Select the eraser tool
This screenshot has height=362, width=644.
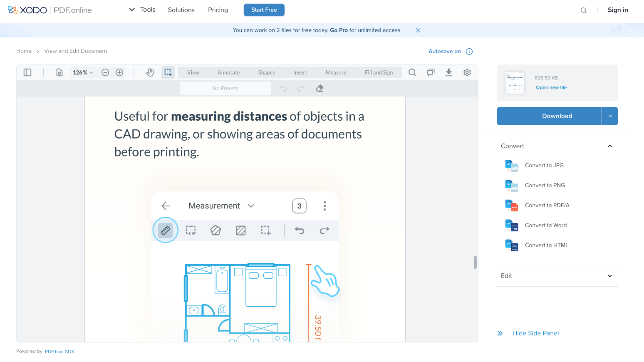tap(320, 88)
